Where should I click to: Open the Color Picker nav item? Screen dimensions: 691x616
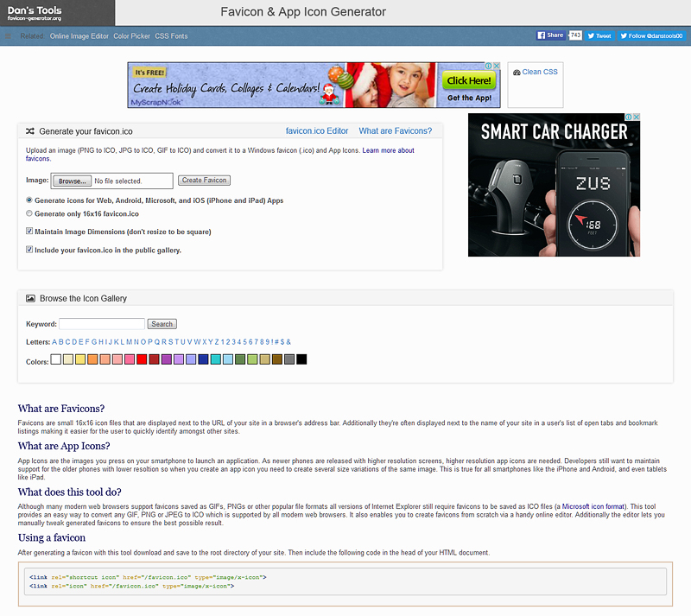click(131, 35)
